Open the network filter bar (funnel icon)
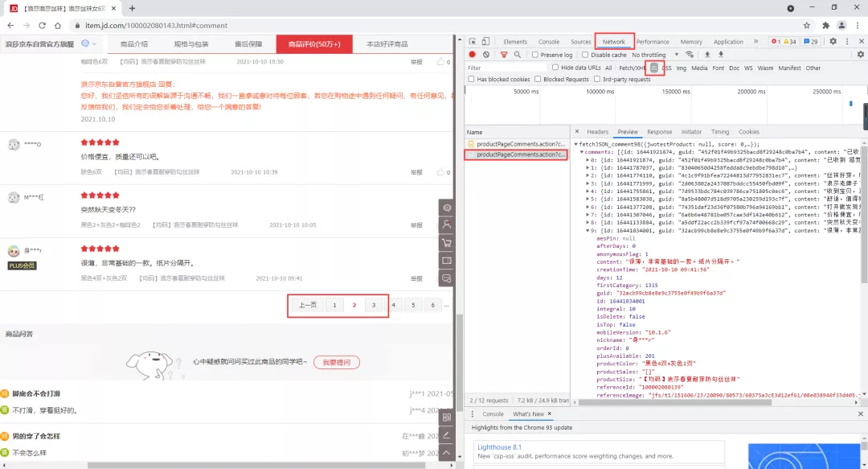The image size is (868, 469). [502, 55]
